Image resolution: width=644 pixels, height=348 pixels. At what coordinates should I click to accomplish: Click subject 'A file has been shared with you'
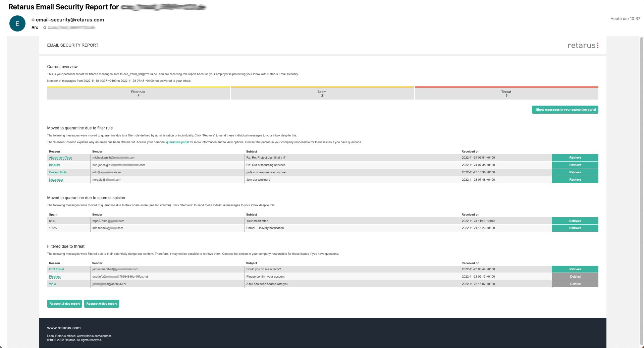(267, 284)
